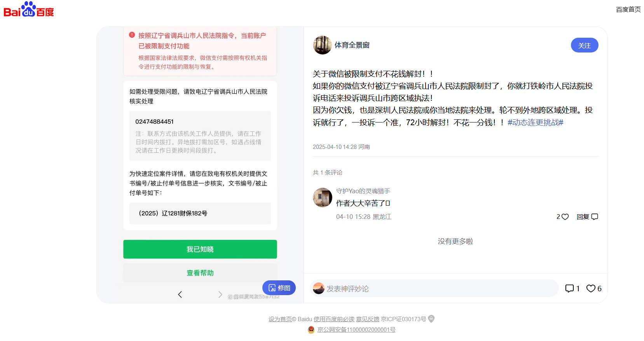Click 京ICP证030173号 footer text
The height and width of the screenshot is (341, 644).
click(403, 319)
